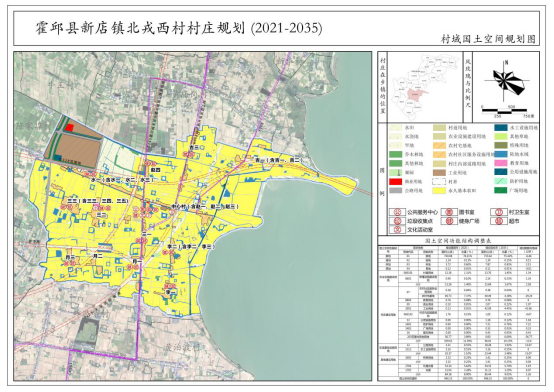The image size is (554, 392).
Task: Click the red commercial parcel on the map
Action: pyautogui.click(x=70, y=128)
